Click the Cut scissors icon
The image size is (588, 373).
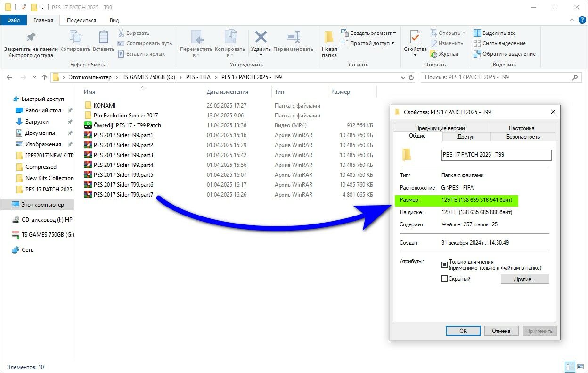pyautogui.click(x=121, y=33)
